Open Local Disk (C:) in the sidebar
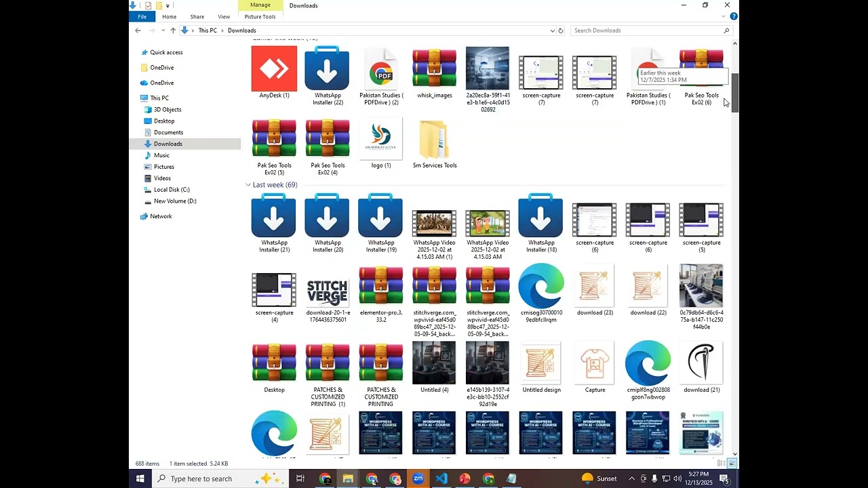This screenshot has width=868, height=488. (x=172, y=190)
